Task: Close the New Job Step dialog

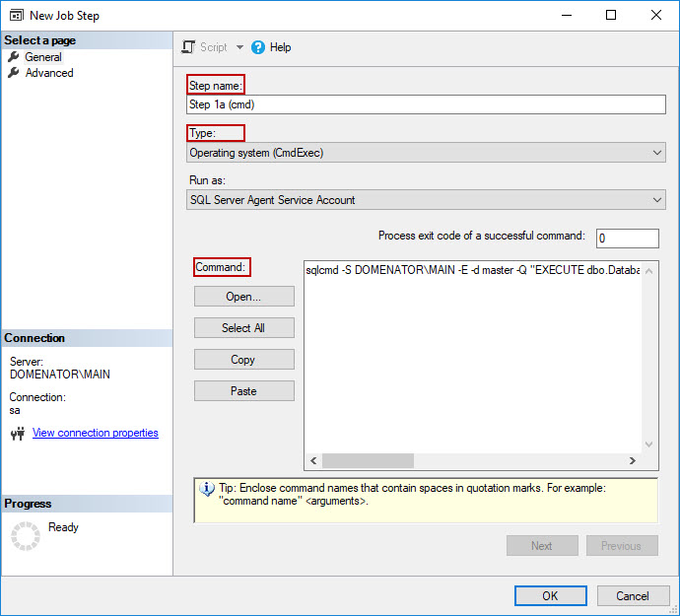Action: pyautogui.click(x=656, y=15)
